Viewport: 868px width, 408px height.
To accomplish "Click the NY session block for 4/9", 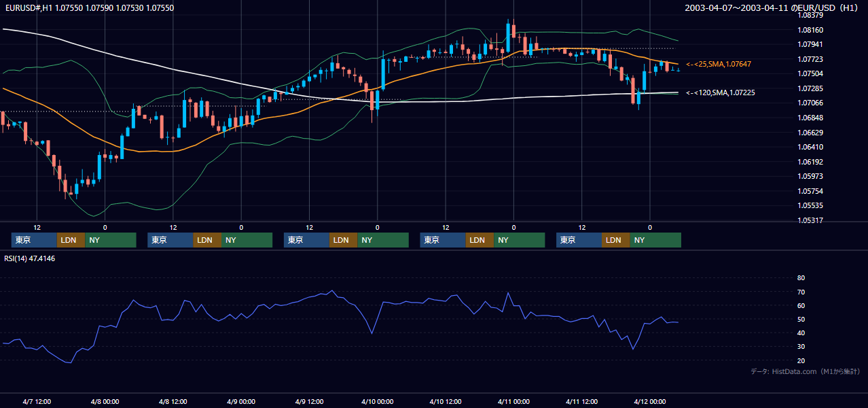I will click(x=383, y=240).
